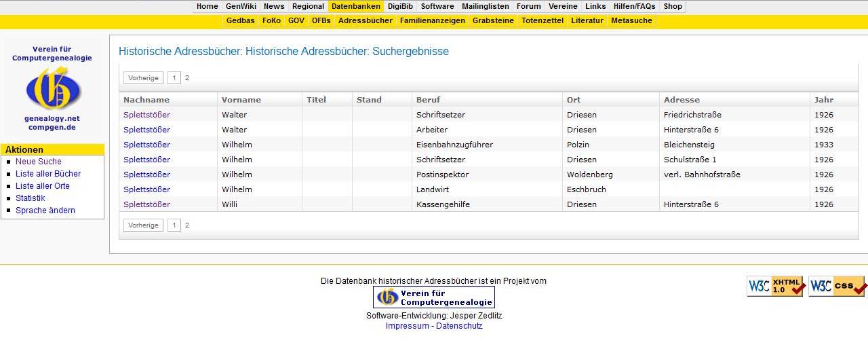Open the Impressum footer link
The width and height of the screenshot is (868, 347).
click(x=408, y=326)
